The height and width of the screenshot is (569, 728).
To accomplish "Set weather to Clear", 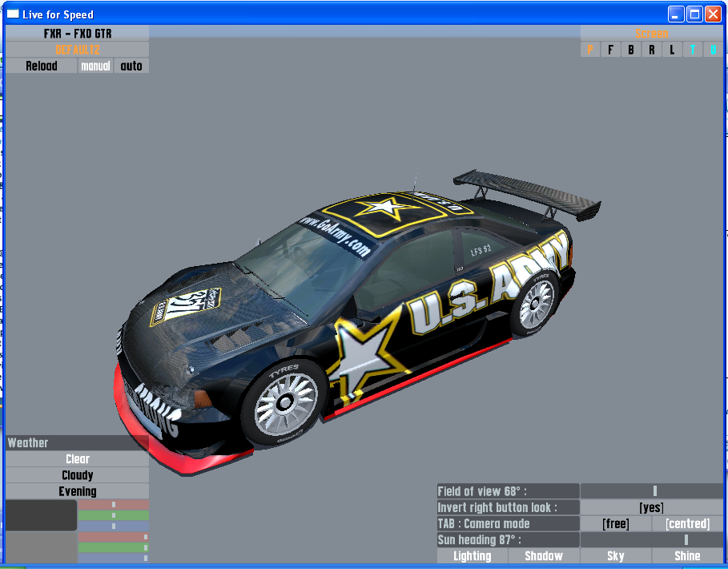I will tap(77, 459).
